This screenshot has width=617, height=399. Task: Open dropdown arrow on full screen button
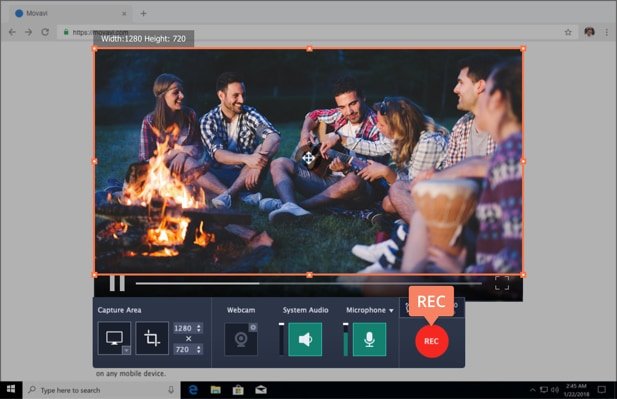[x=126, y=350]
